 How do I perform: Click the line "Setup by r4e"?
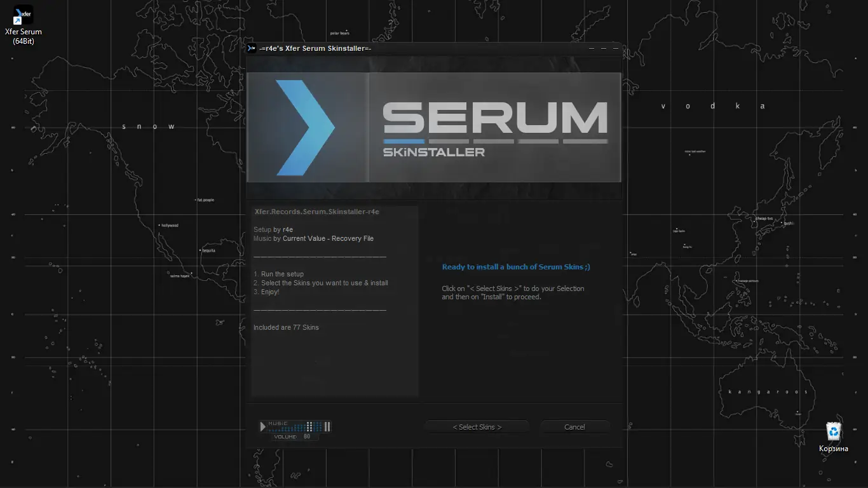tap(273, 229)
